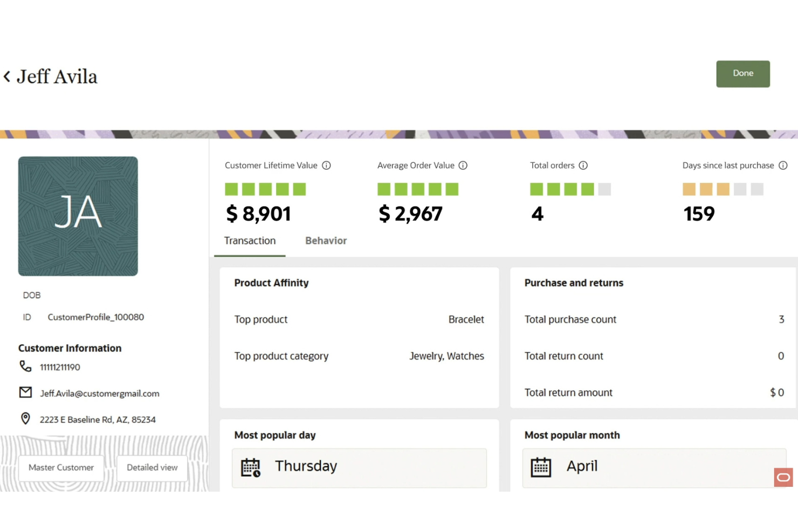Click the calendar icon beside April
The width and height of the screenshot is (798, 532).
(x=541, y=467)
